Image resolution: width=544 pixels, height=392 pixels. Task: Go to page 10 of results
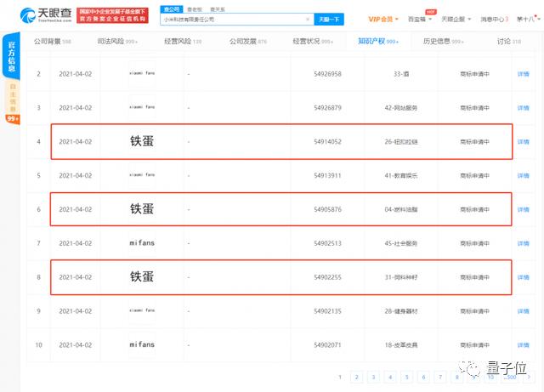click(490, 377)
